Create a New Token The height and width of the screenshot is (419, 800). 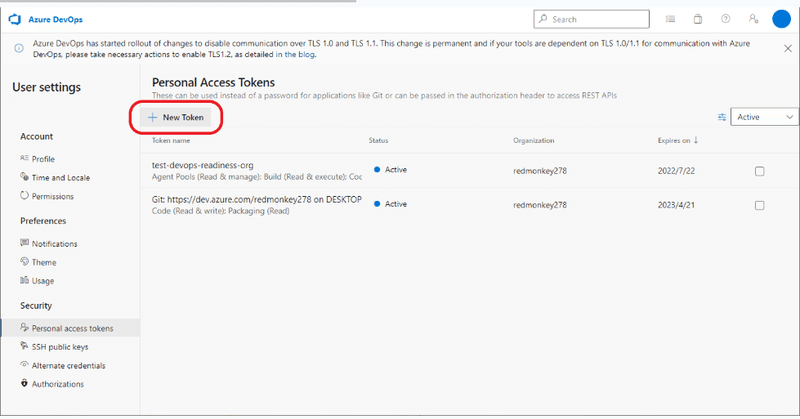176,117
